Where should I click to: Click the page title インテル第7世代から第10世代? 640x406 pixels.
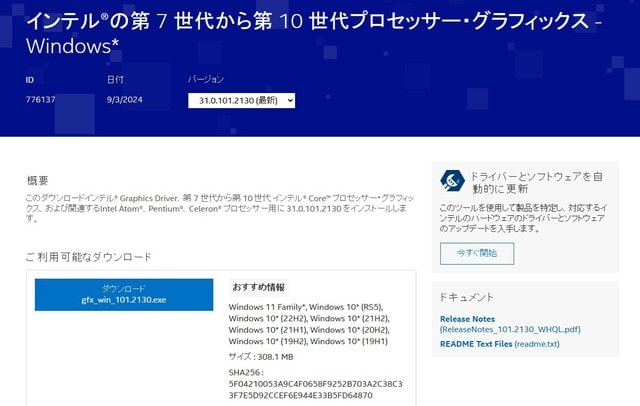[x=313, y=33]
